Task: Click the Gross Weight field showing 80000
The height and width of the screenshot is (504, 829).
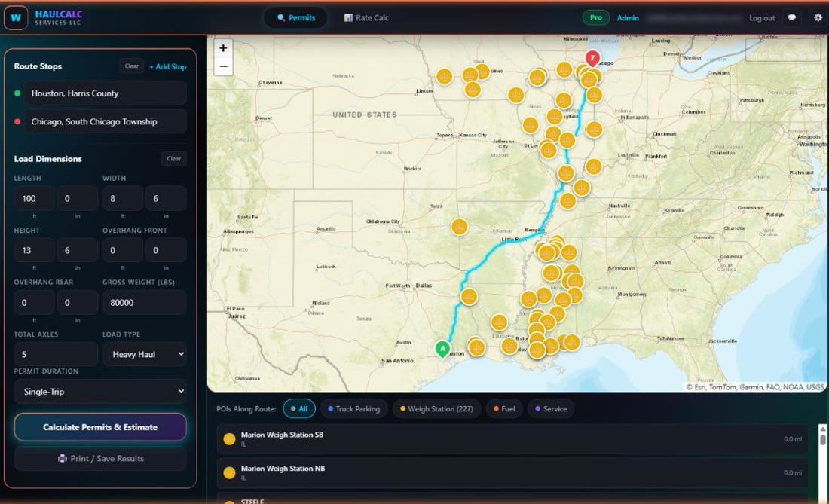Action: pyautogui.click(x=145, y=303)
